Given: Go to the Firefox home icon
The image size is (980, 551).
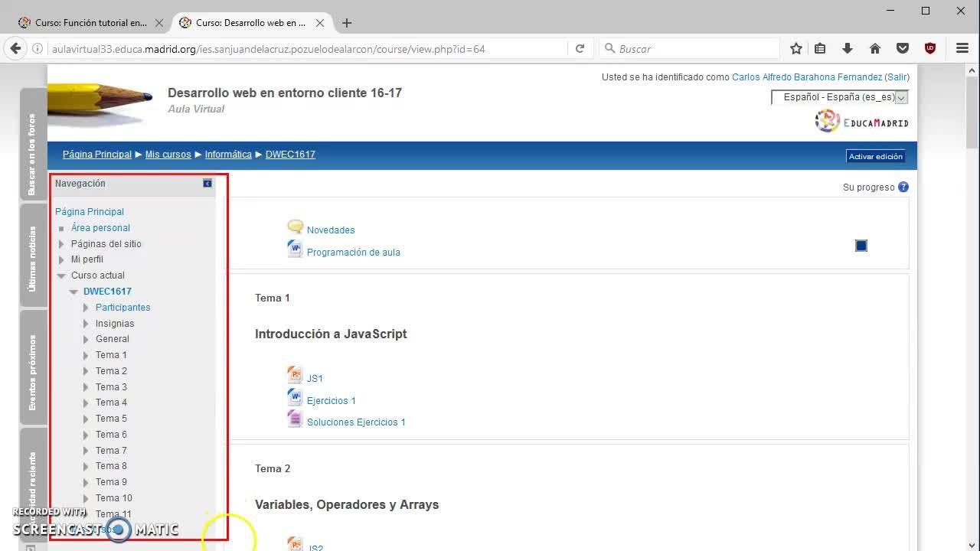Looking at the screenshot, I should tap(875, 48).
